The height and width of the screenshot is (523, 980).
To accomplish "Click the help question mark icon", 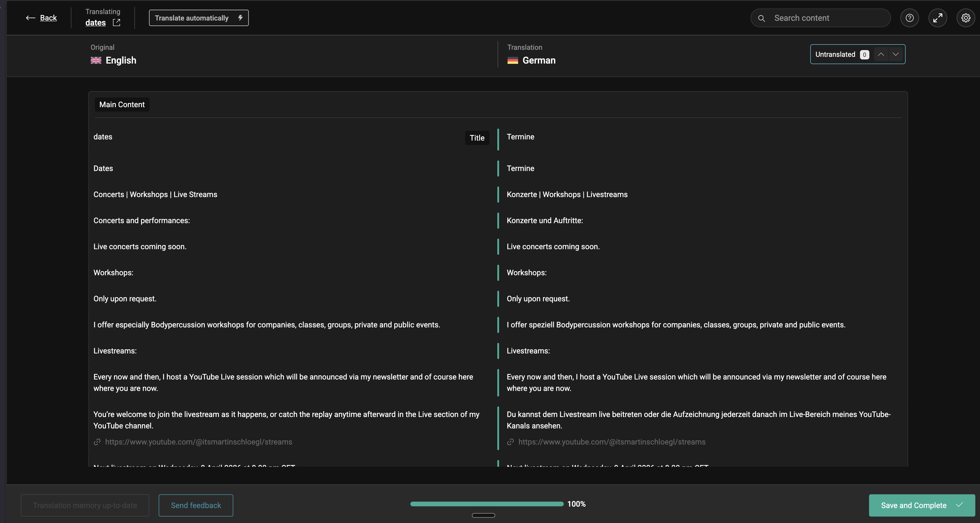I will point(910,18).
